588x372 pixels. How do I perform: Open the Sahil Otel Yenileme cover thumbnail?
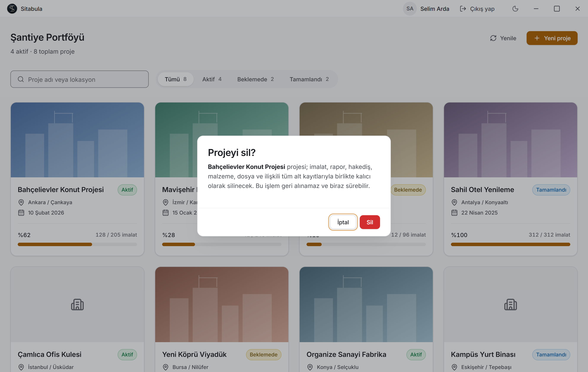pos(511,140)
